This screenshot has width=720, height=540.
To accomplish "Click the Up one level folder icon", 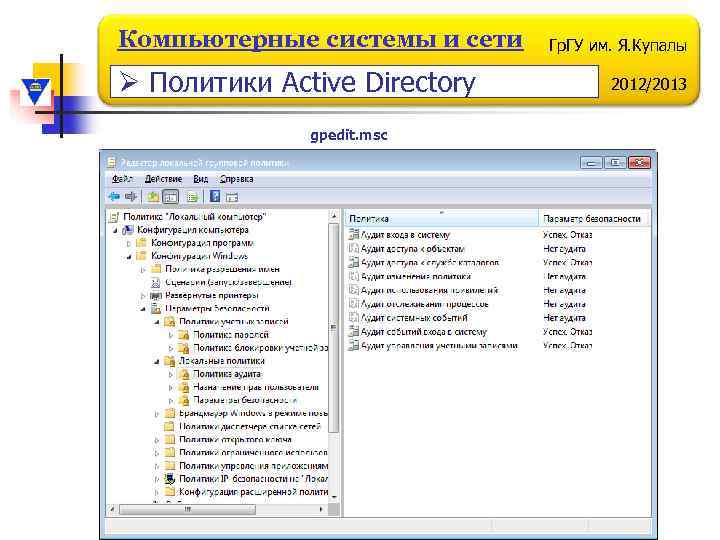I will pos(153,197).
